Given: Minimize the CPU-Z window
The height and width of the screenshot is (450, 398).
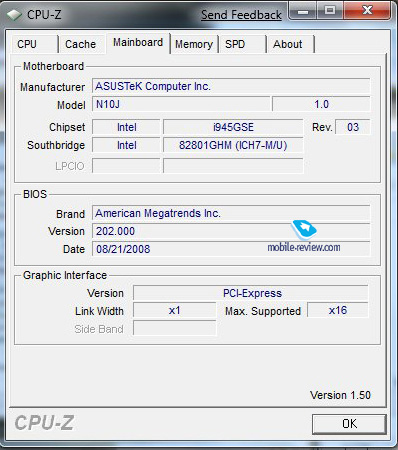Looking at the screenshot, I should point(303,11).
